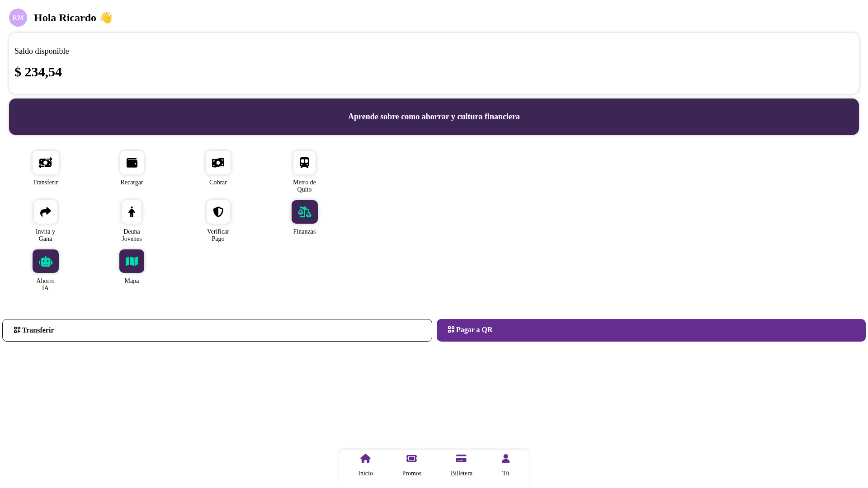Tap the Invita y Gana share icon

[45, 212]
